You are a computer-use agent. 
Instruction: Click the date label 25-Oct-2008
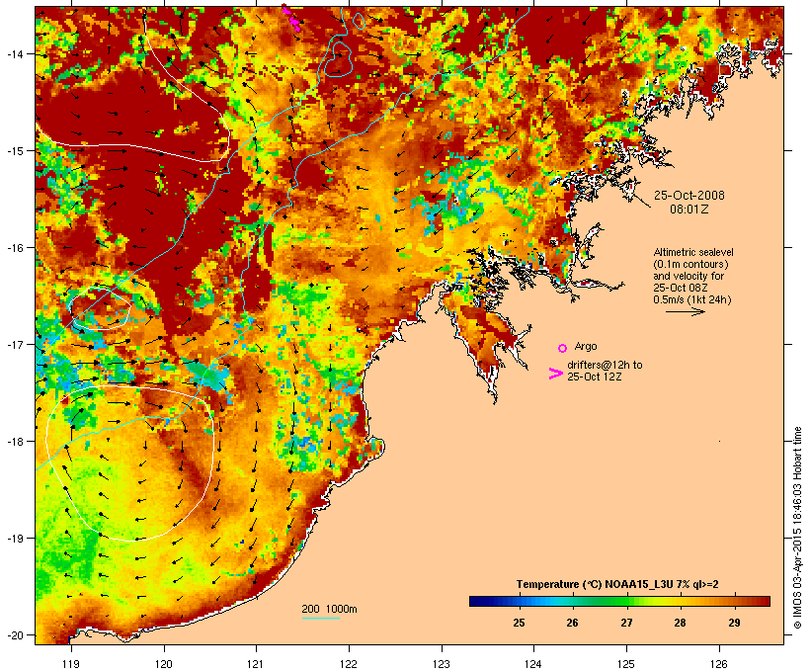[x=689, y=196]
